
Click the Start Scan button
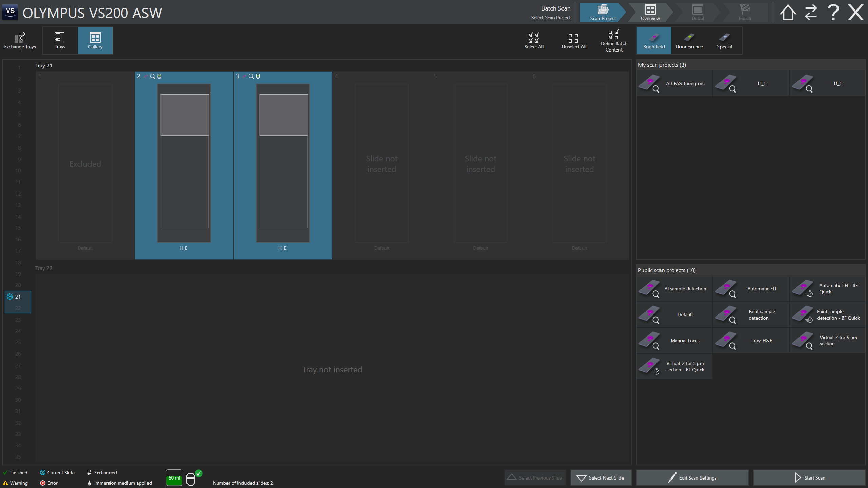click(809, 478)
